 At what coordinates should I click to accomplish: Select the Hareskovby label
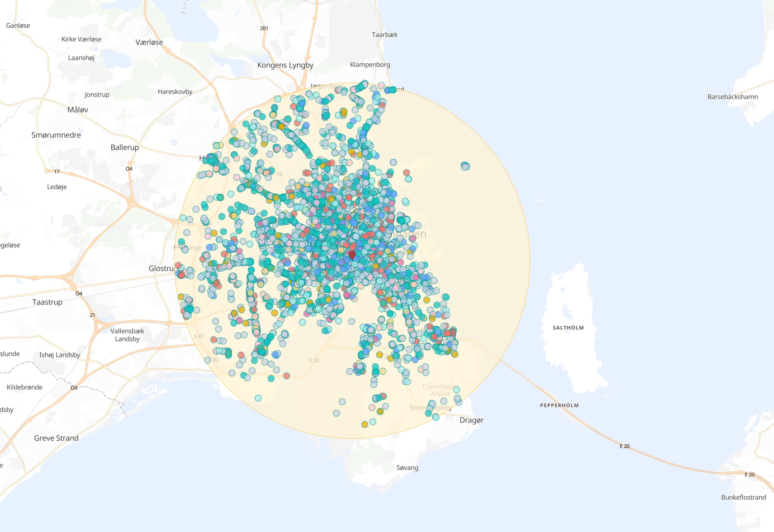click(175, 92)
